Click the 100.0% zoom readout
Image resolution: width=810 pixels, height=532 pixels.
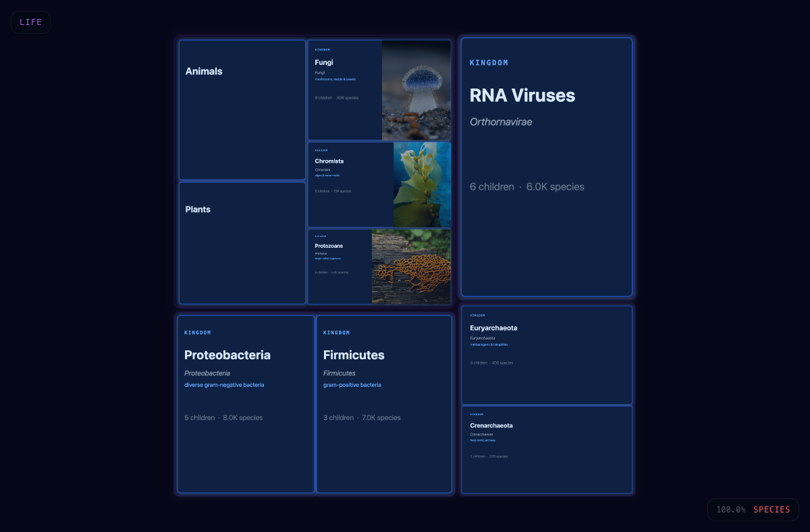tap(730, 510)
